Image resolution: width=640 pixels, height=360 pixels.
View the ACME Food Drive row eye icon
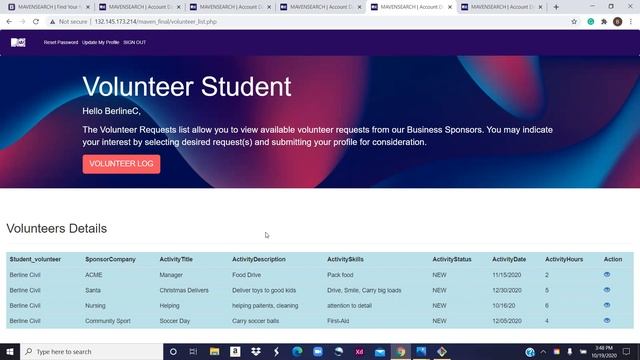point(607,275)
